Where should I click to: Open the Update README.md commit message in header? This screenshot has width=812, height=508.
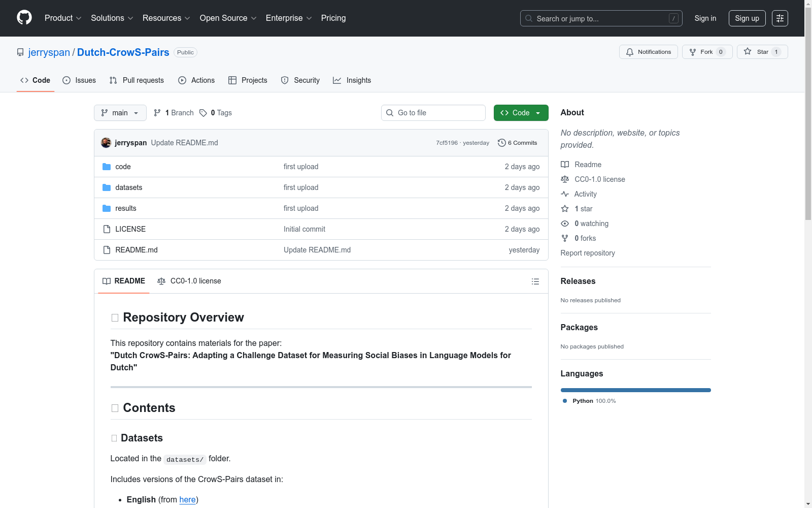click(x=185, y=143)
